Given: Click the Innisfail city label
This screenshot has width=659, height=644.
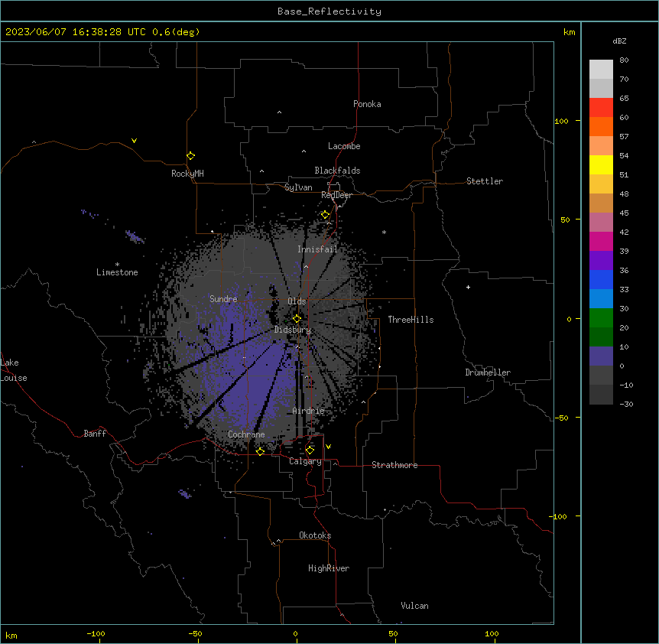Looking at the screenshot, I should 317,249.
